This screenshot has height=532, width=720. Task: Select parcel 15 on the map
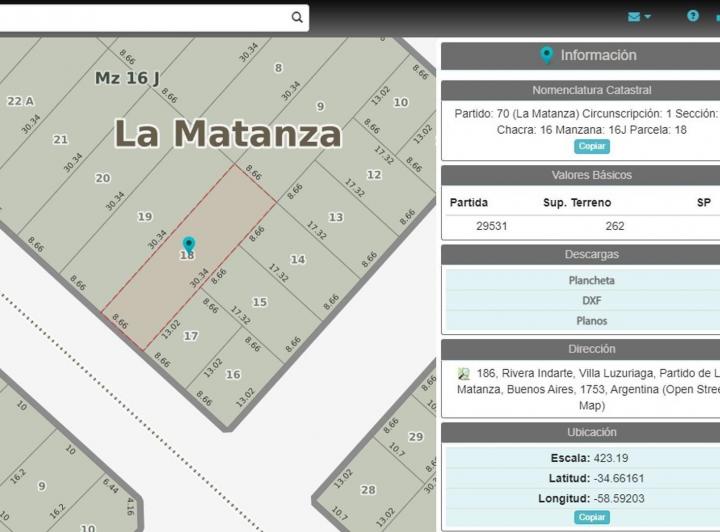[259, 302]
